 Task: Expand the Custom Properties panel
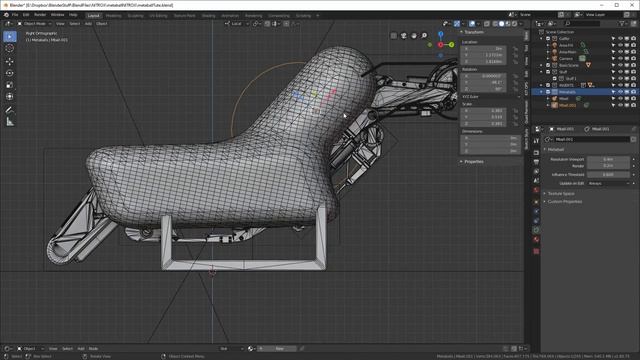pos(564,202)
